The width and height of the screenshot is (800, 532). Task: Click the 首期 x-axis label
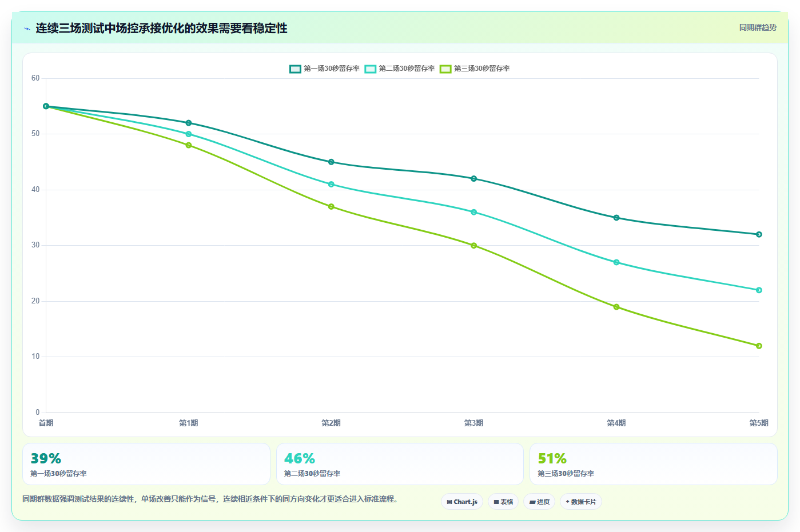coord(46,423)
